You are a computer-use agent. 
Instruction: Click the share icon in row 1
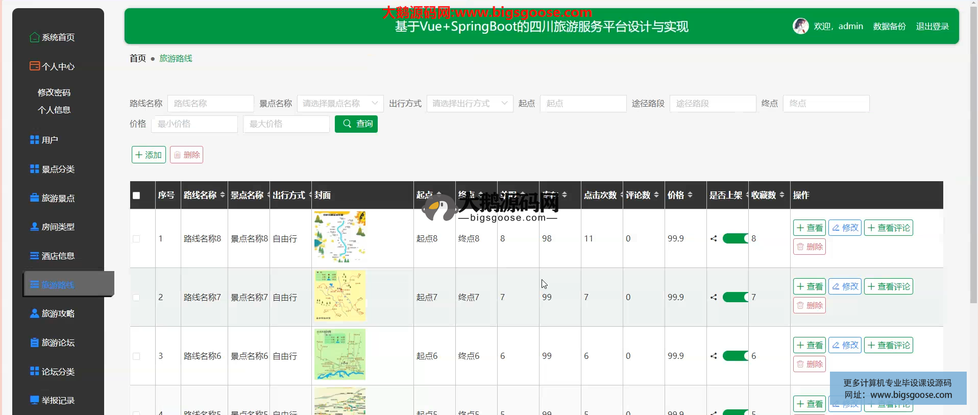(x=714, y=238)
